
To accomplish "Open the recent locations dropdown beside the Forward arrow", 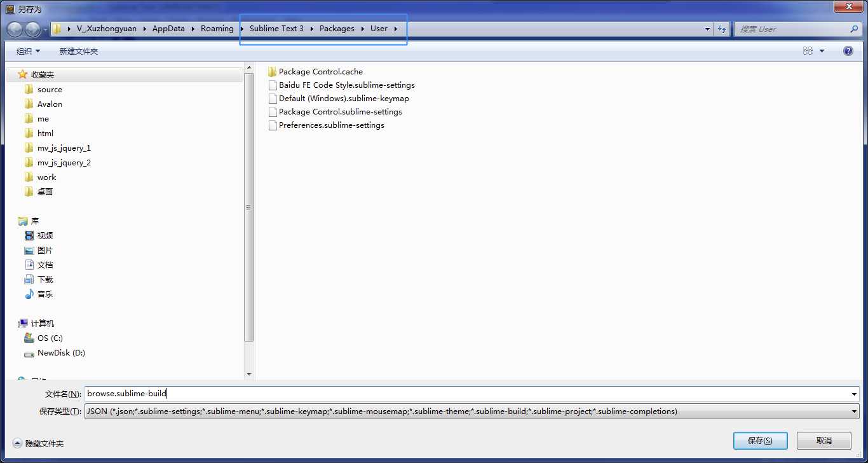I will 45,29.
